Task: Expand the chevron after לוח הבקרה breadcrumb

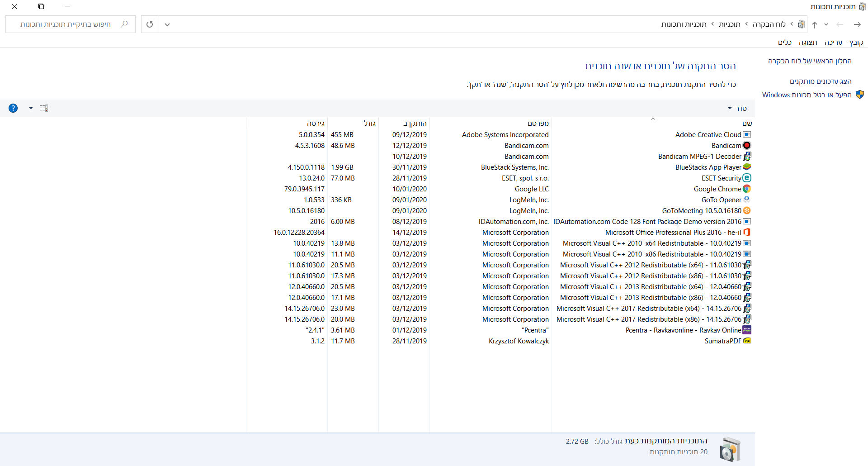Action: [746, 24]
